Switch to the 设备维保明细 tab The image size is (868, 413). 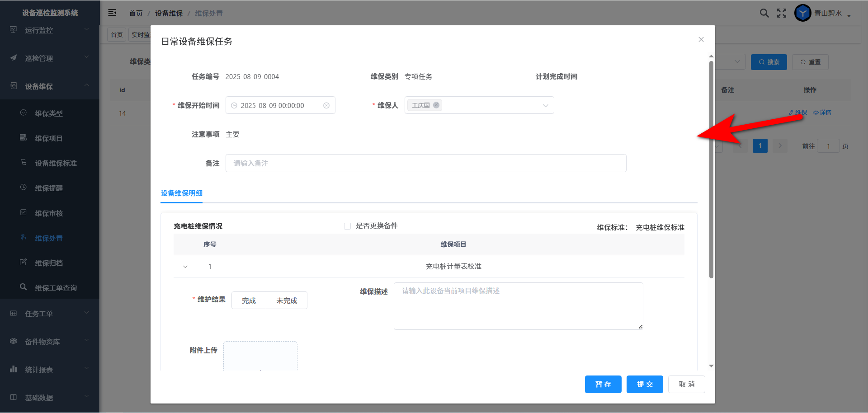(x=182, y=193)
